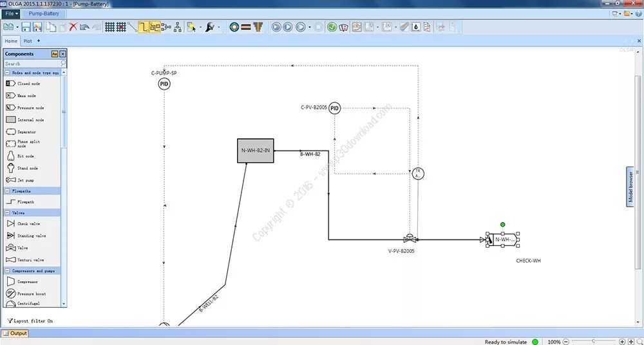Select the Plot tab
The height and width of the screenshot is (345, 644).
tap(28, 41)
